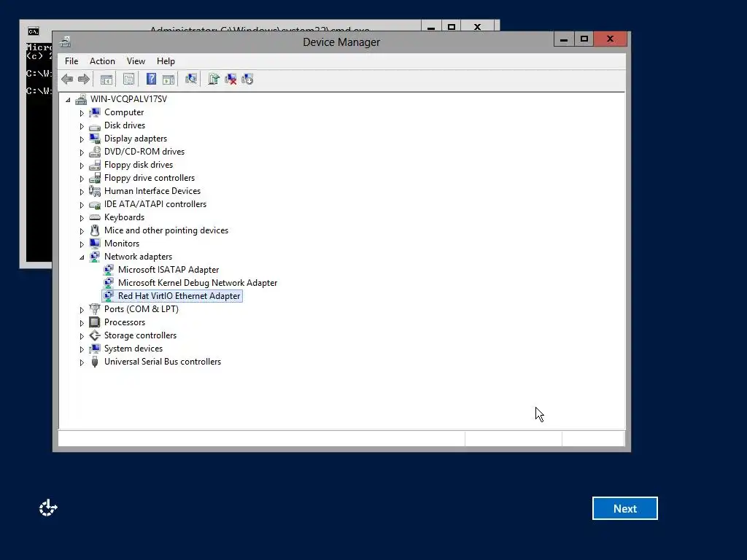Select the Keyboards label
This screenshot has width=747, height=560.
click(124, 217)
